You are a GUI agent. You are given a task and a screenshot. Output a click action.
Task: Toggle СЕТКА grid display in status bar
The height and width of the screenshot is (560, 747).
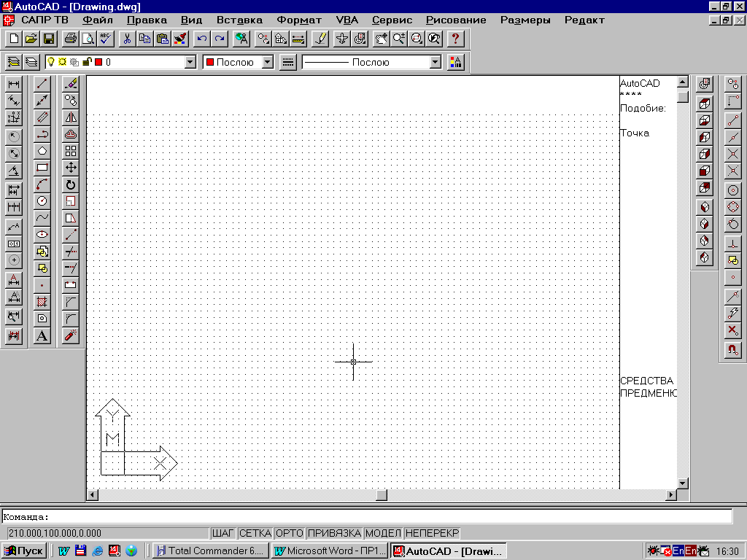(x=255, y=533)
